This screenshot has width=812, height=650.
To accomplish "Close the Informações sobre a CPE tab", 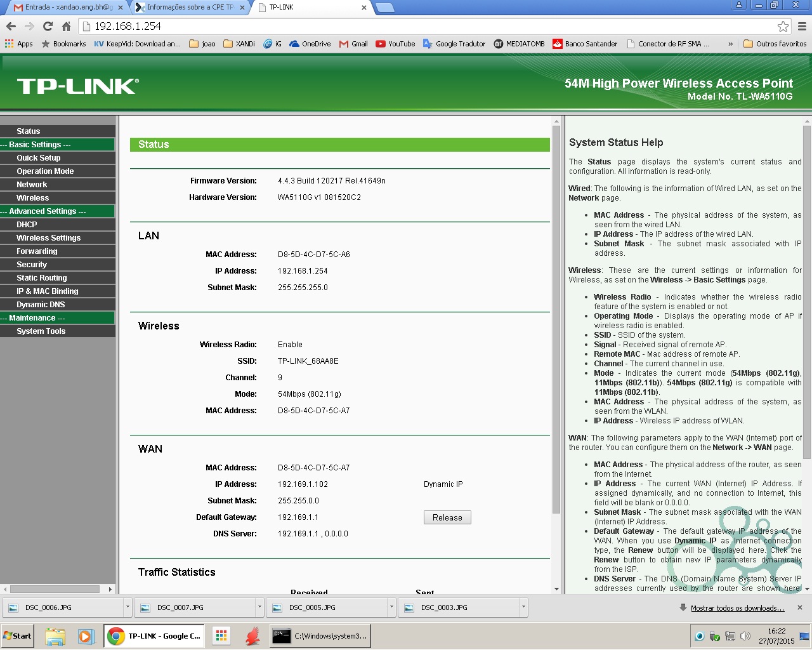I will point(242,8).
